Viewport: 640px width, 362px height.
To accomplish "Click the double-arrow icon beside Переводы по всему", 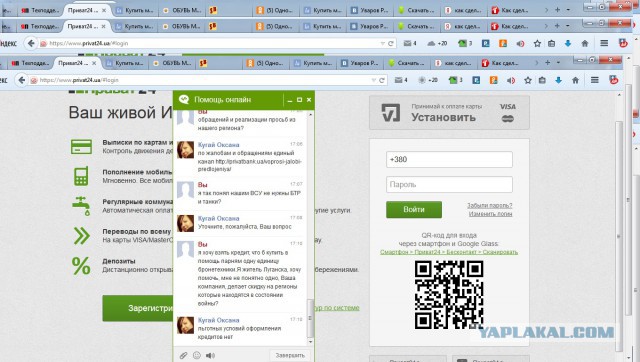I will tap(81, 235).
